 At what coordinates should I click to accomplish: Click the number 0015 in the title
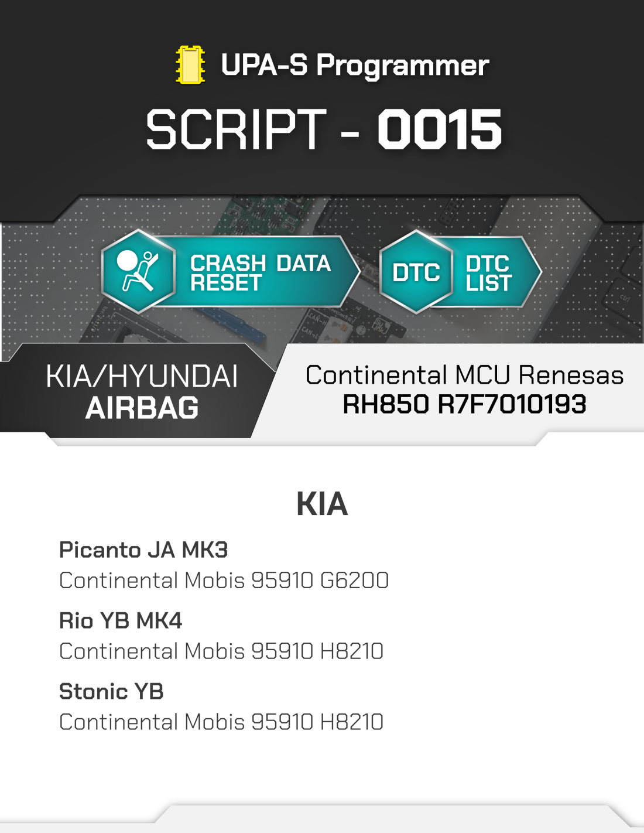[x=440, y=129]
